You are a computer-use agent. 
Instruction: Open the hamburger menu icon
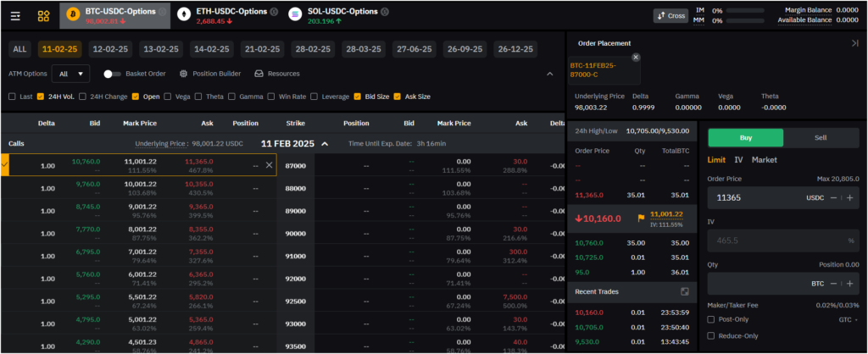15,16
